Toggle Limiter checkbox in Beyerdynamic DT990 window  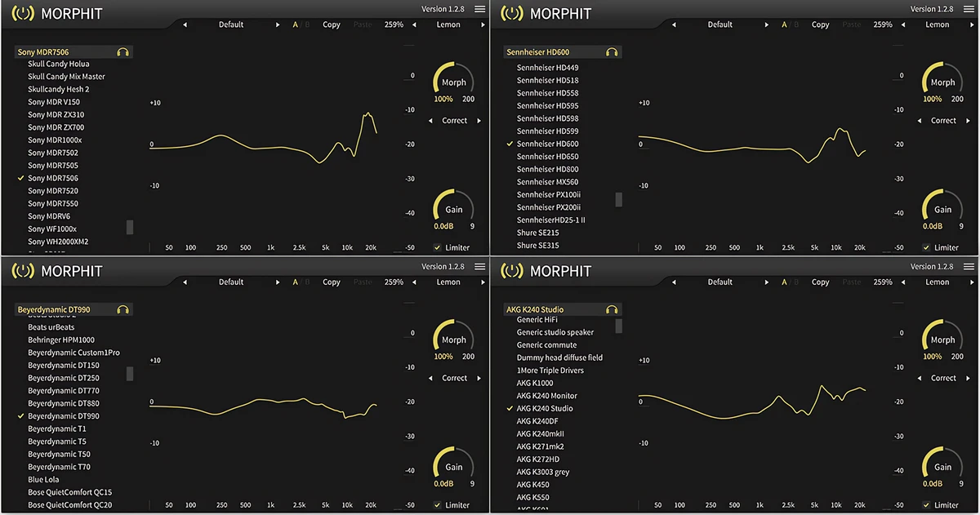pyautogui.click(x=438, y=505)
